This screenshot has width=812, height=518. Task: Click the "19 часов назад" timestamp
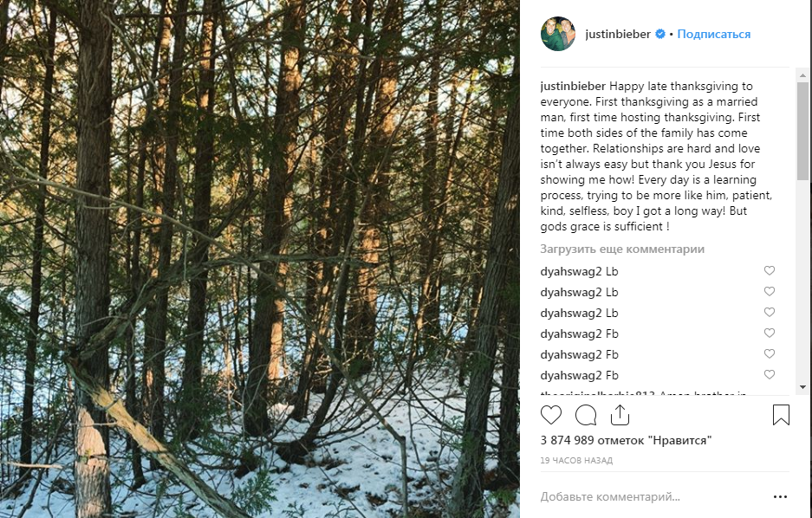click(x=575, y=461)
